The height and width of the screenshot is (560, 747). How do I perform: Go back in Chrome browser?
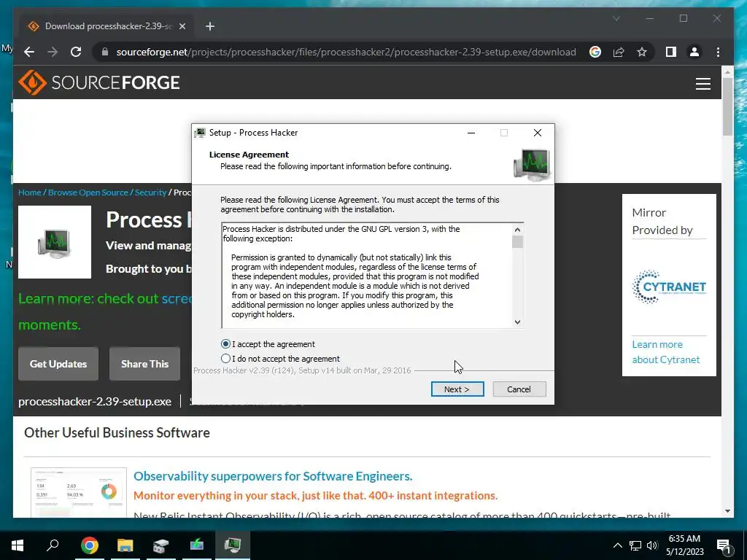[x=29, y=52]
